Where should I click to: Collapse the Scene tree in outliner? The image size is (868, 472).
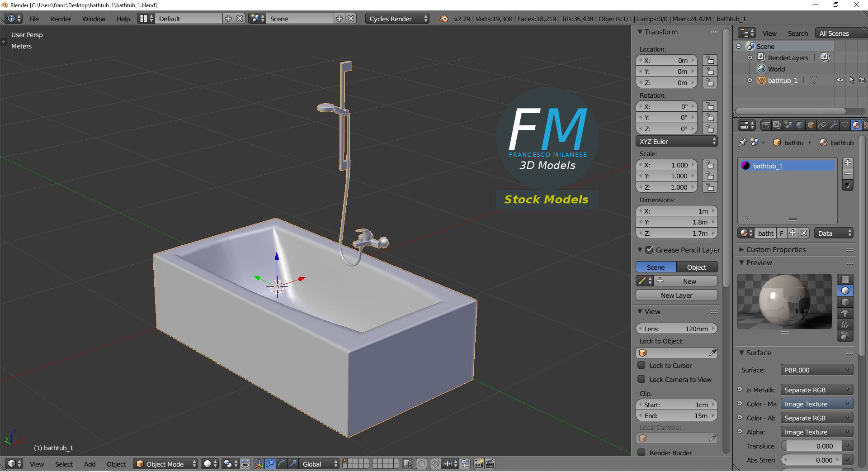739,46
